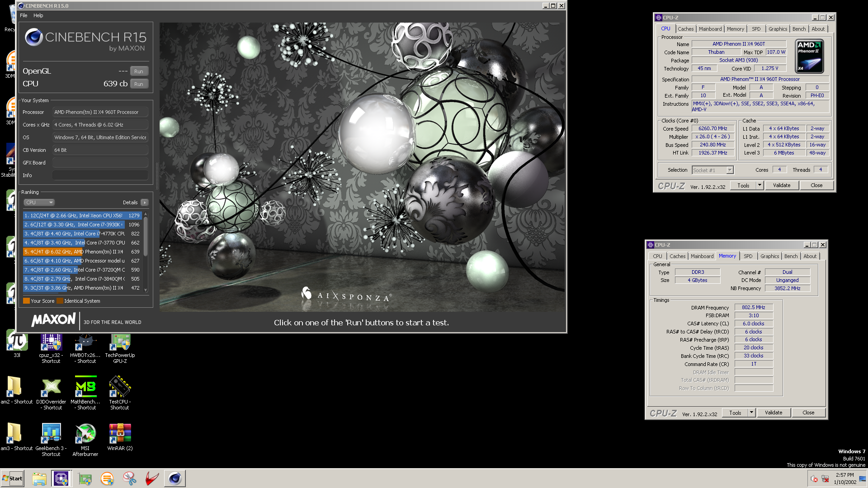Run the CPU benchmark
The height and width of the screenshot is (488, 868).
tap(139, 84)
